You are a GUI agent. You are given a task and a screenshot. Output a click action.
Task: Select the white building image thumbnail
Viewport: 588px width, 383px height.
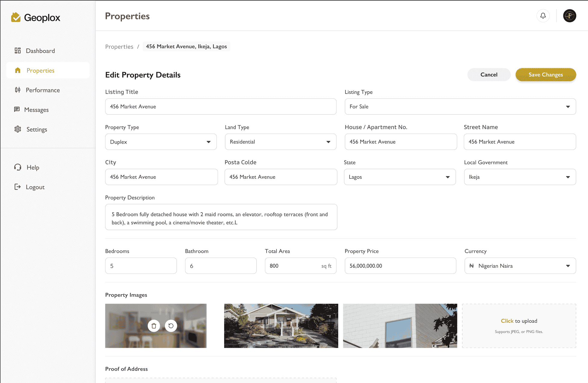400,325
